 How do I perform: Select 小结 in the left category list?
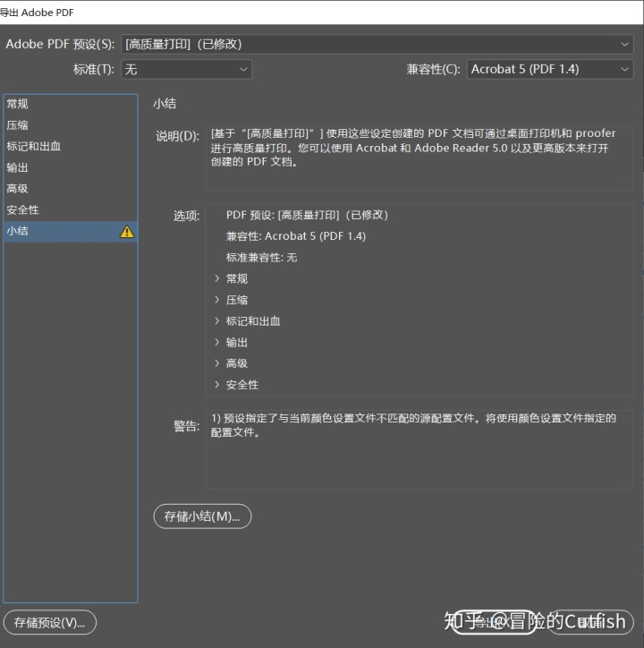point(71,231)
